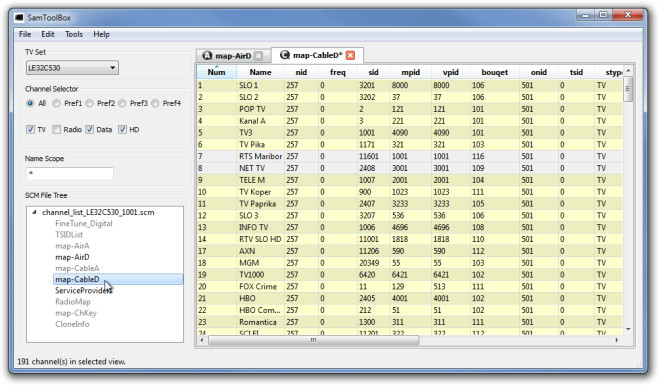Click the map-CableD tab magnifier icon
Image resolution: width=660 pixels, height=386 pixels.
tap(285, 55)
